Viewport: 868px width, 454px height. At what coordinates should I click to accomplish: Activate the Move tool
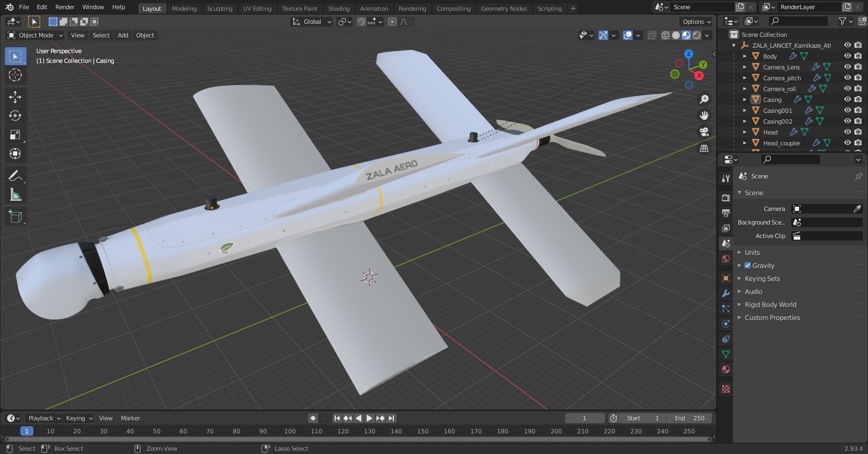(x=15, y=97)
